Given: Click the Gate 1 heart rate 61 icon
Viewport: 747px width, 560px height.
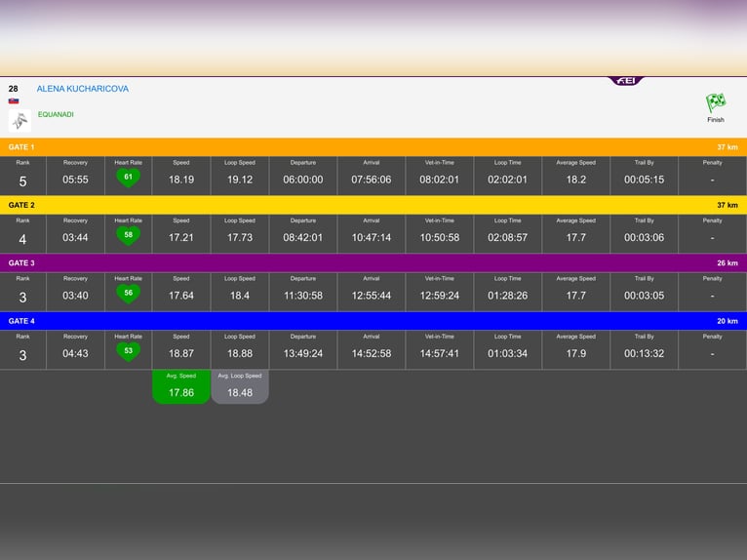Looking at the screenshot, I should tap(128, 178).
